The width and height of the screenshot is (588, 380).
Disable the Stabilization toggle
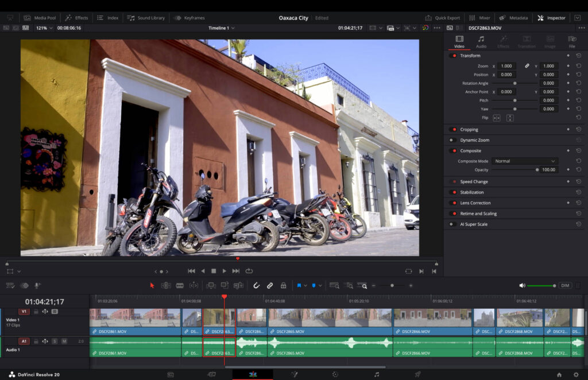click(453, 192)
